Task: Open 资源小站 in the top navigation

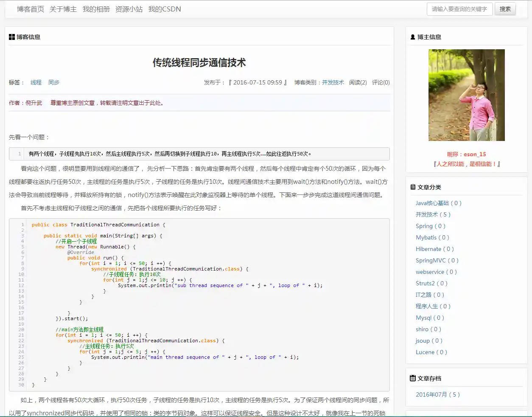Action: click(x=129, y=9)
